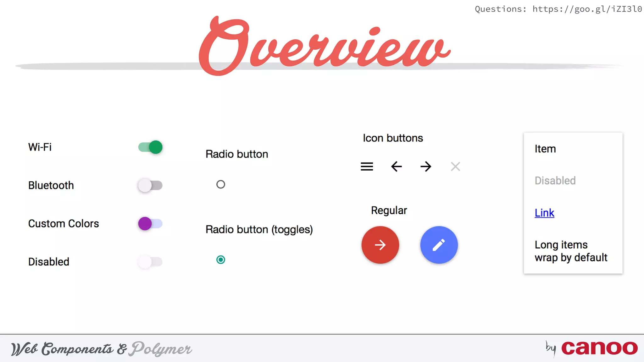The image size is (644, 362).
Task: Deselect the checked teal radio button
Action: coord(221,260)
